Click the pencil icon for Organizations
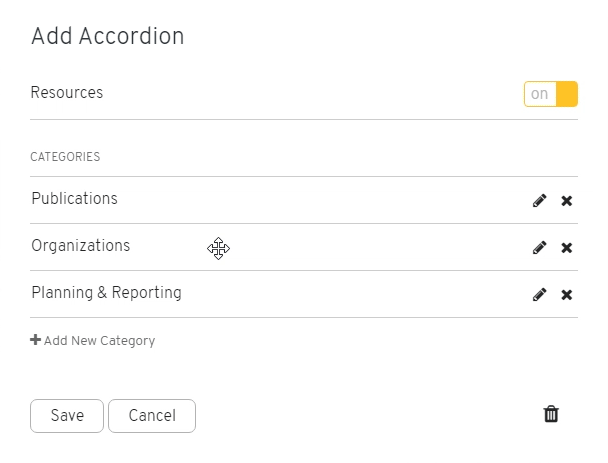 [x=539, y=247]
